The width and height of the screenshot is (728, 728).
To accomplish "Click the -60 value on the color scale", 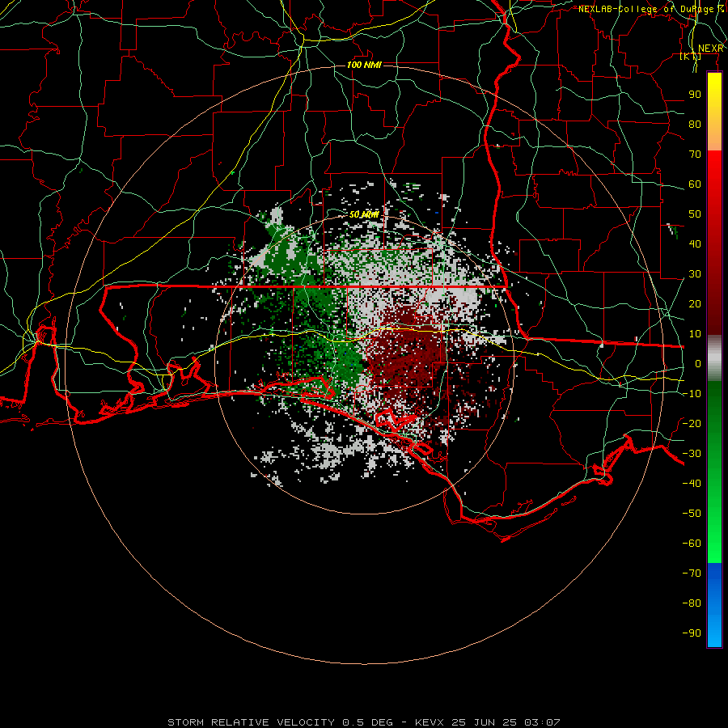I will point(692,544).
